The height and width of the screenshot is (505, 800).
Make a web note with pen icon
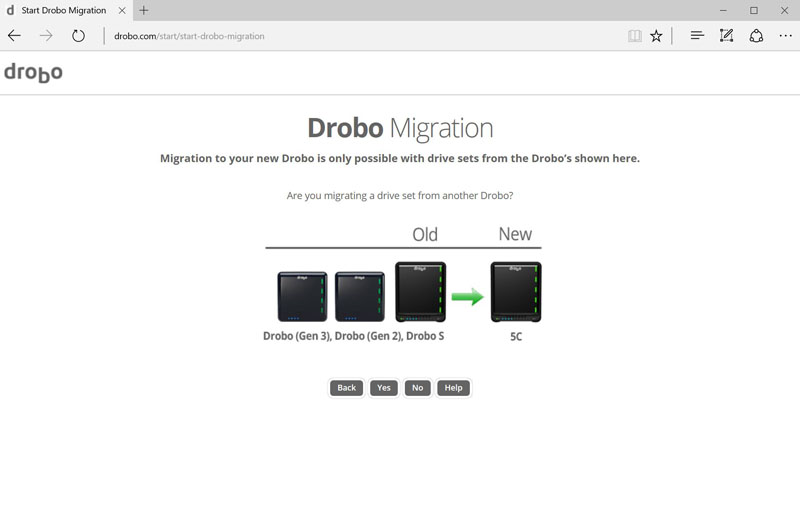click(x=727, y=35)
